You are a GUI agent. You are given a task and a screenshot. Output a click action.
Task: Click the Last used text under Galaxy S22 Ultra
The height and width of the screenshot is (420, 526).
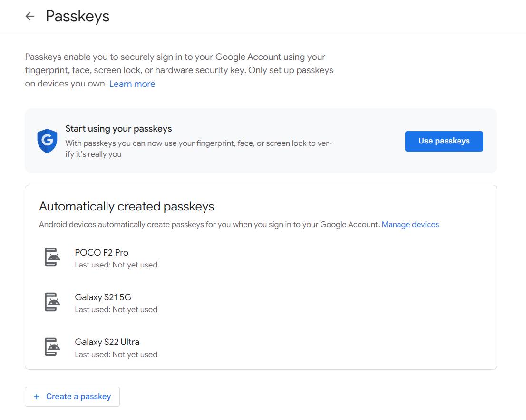coord(116,354)
